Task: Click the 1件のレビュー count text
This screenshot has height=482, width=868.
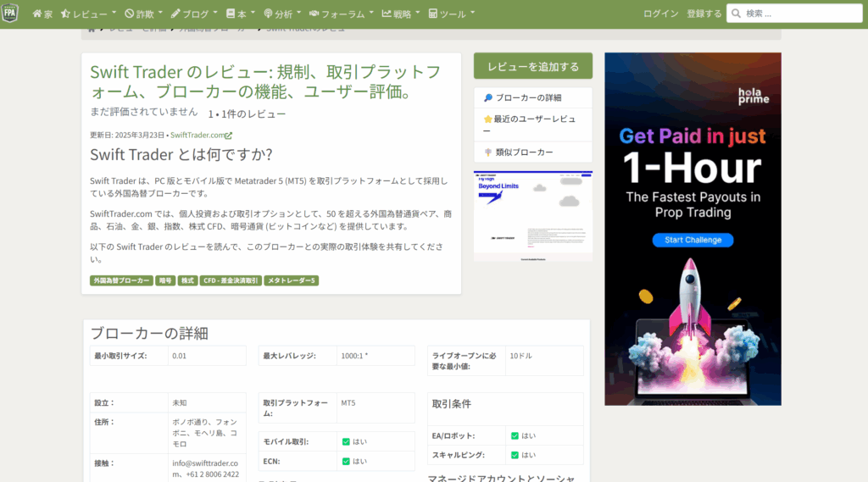Action: click(x=253, y=114)
